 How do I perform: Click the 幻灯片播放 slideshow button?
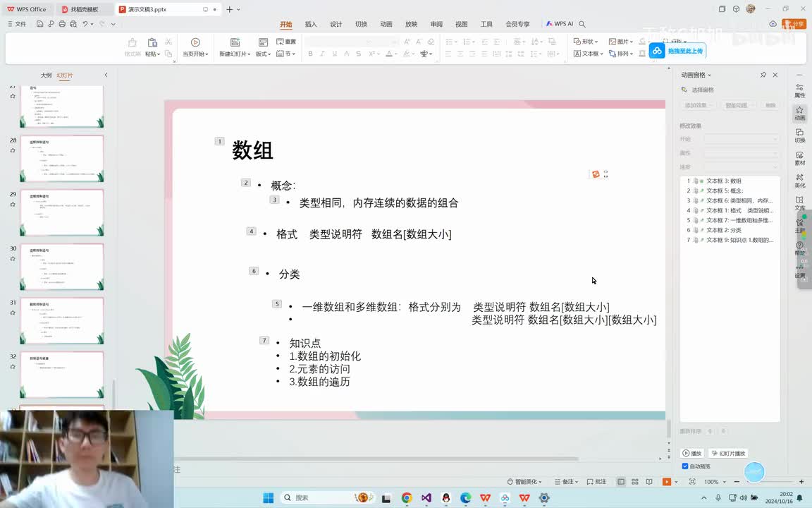point(728,453)
